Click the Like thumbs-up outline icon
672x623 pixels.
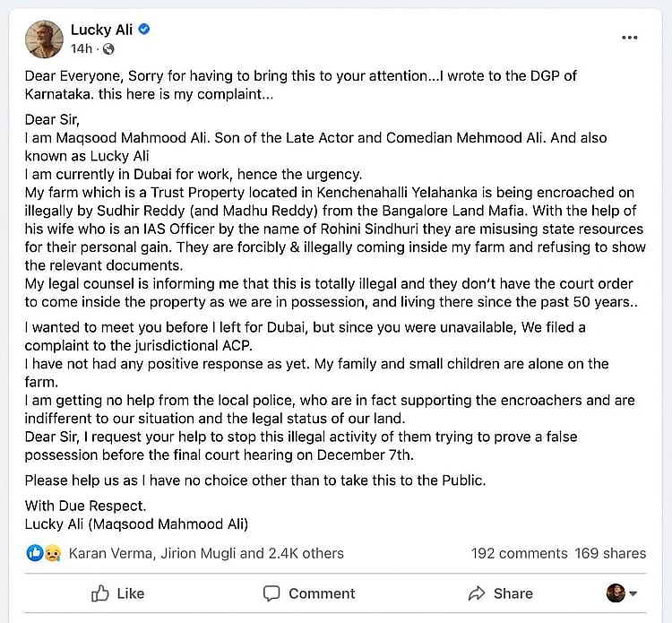[99, 593]
